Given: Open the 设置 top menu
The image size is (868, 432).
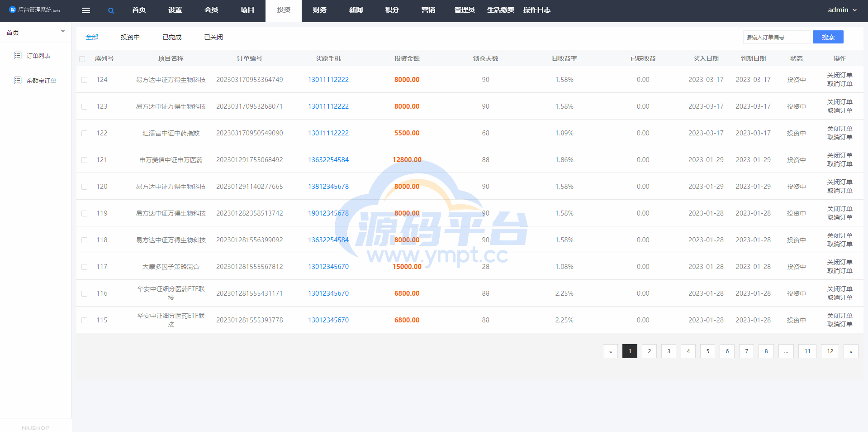Looking at the screenshot, I should click(175, 10).
